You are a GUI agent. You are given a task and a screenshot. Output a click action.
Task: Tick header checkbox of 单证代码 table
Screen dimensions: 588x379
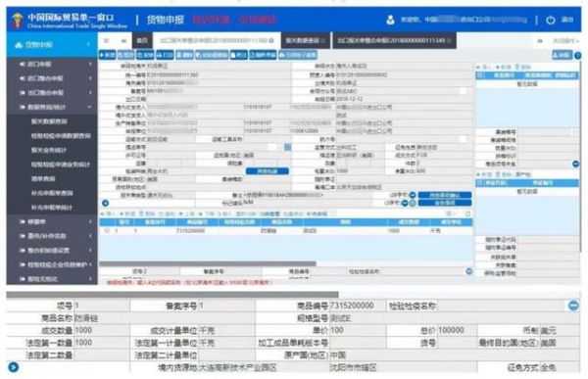pos(479,183)
